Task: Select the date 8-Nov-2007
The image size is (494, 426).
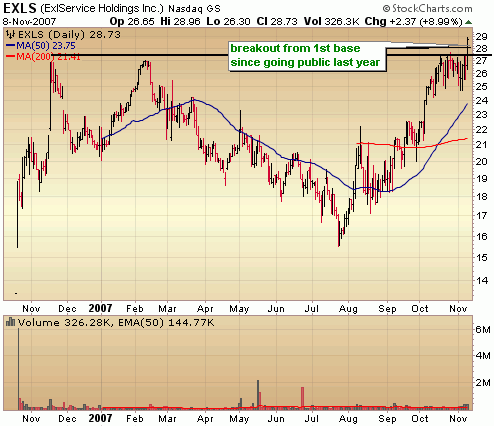Action: point(29,22)
